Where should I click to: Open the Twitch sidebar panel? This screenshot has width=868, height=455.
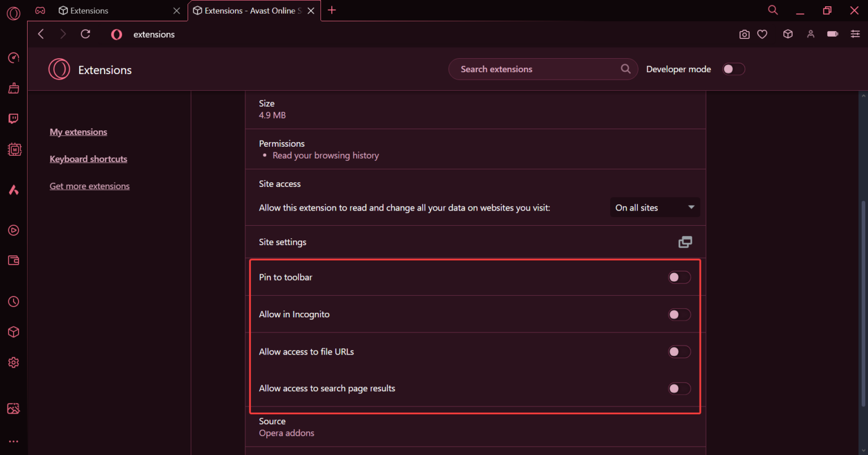(x=14, y=118)
